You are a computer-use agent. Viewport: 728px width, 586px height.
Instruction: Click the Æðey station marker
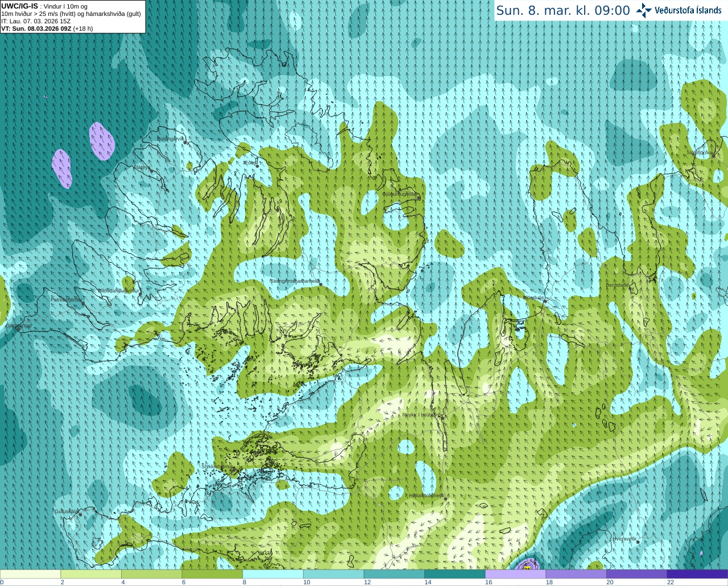pos(257,166)
